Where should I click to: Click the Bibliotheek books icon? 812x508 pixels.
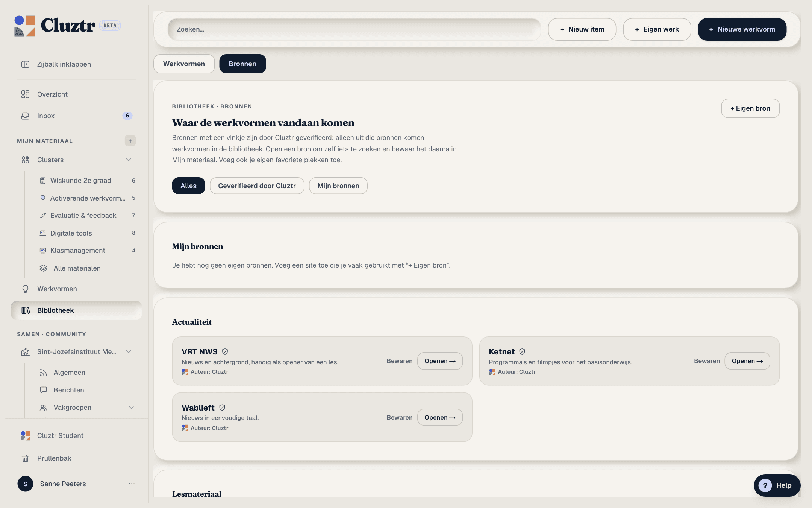pos(26,310)
